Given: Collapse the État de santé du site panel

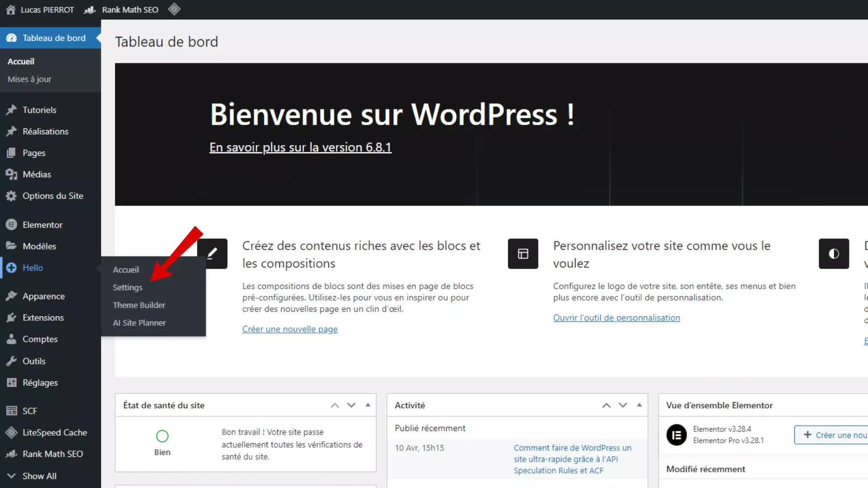Looking at the screenshot, I should click(368, 405).
